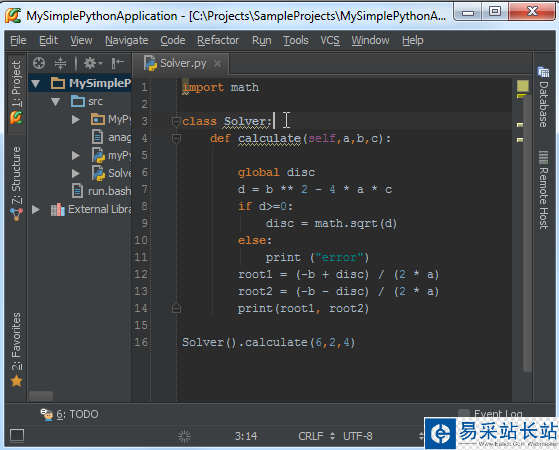Image resolution: width=559 pixels, height=450 pixels.
Task: Click the Structure panel icon
Action: tap(16, 214)
